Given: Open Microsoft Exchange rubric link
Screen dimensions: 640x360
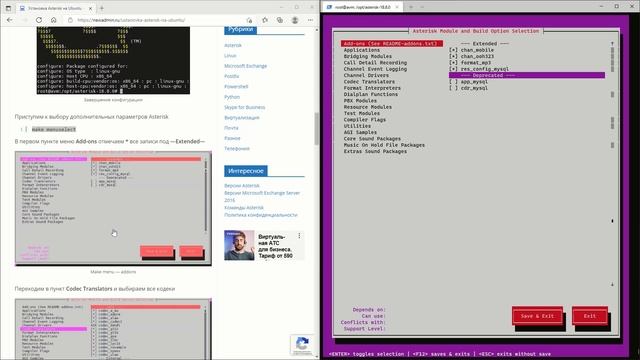Looking at the screenshot, I should [x=245, y=66].
